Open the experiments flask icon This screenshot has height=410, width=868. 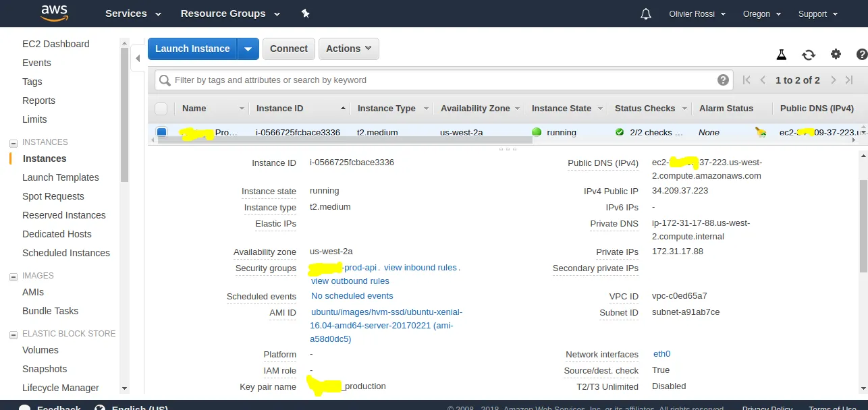click(782, 55)
